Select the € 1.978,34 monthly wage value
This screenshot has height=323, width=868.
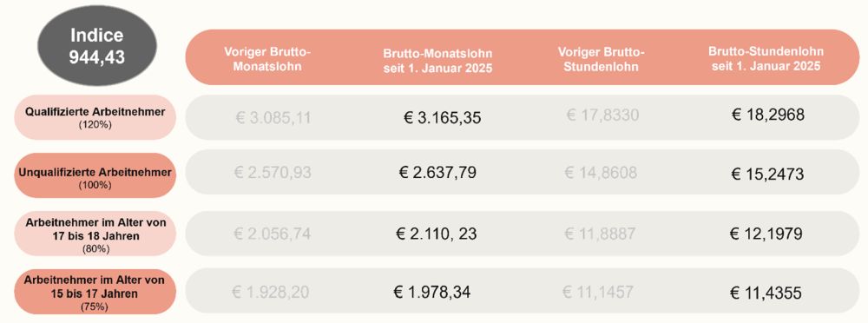tap(431, 292)
